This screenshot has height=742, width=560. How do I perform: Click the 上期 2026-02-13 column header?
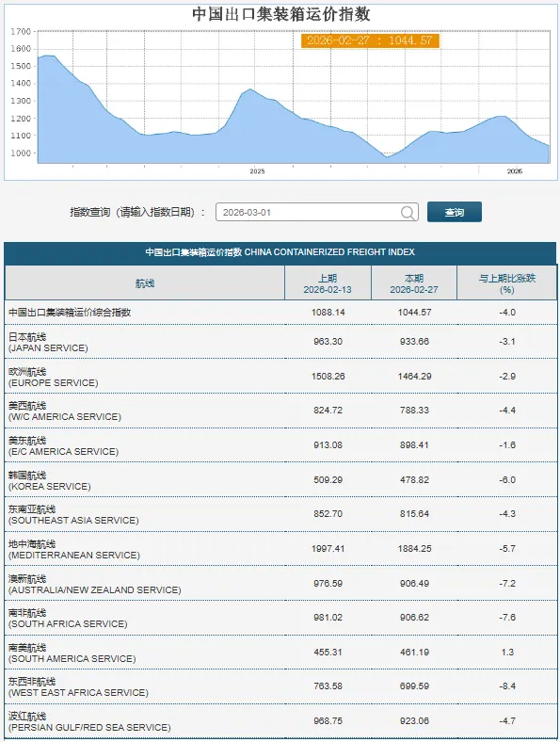pyautogui.click(x=328, y=283)
